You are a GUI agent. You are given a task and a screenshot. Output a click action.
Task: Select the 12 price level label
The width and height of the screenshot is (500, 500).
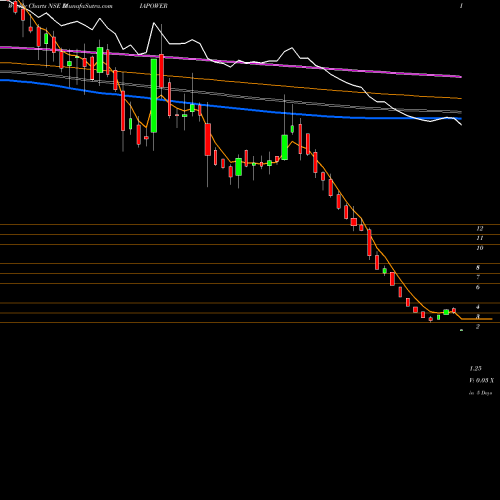pos(480,229)
